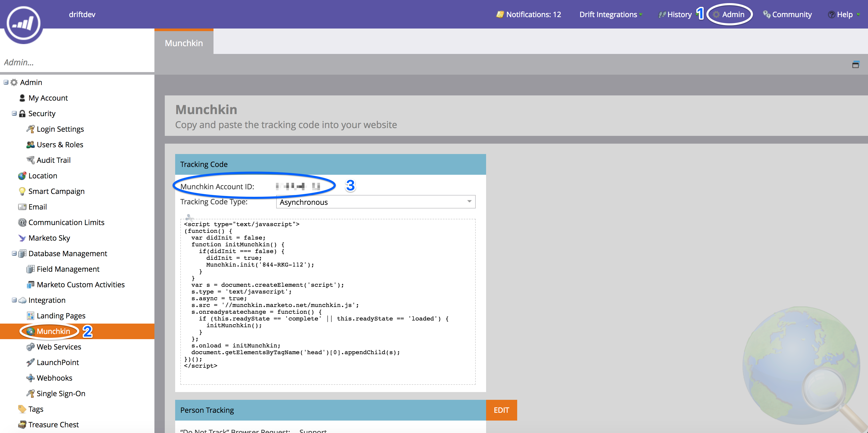Click the Landing Pages layout icon

click(30, 316)
